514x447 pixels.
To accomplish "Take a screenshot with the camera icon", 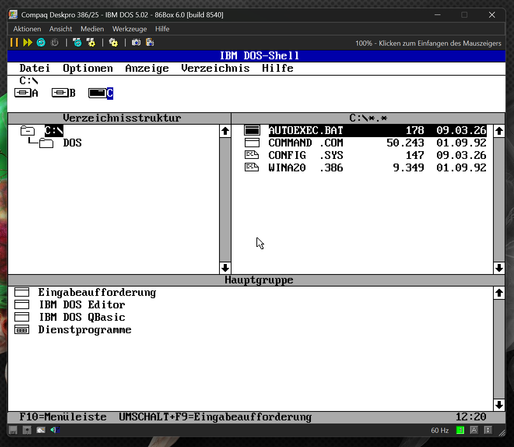I will pyautogui.click(x=136, y=43).
